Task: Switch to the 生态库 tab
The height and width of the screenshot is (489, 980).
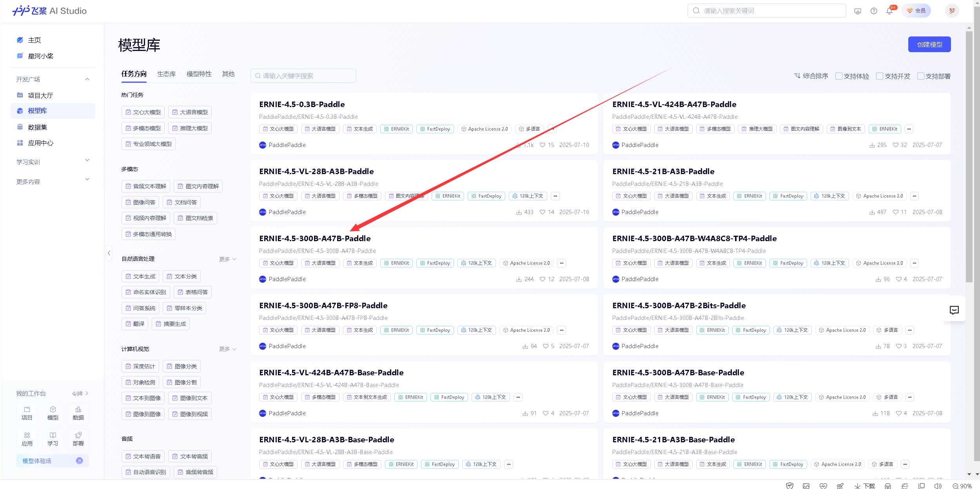Action: (167, 74)
